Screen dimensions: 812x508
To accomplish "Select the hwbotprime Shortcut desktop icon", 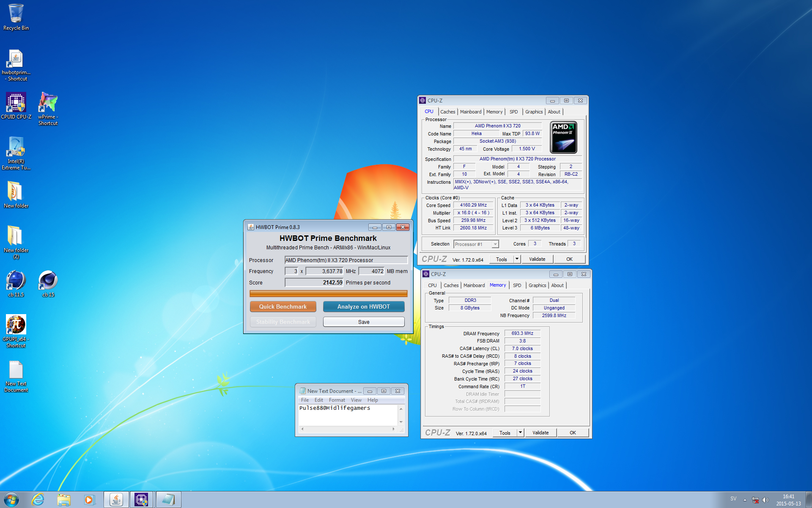I will point(16,65).
